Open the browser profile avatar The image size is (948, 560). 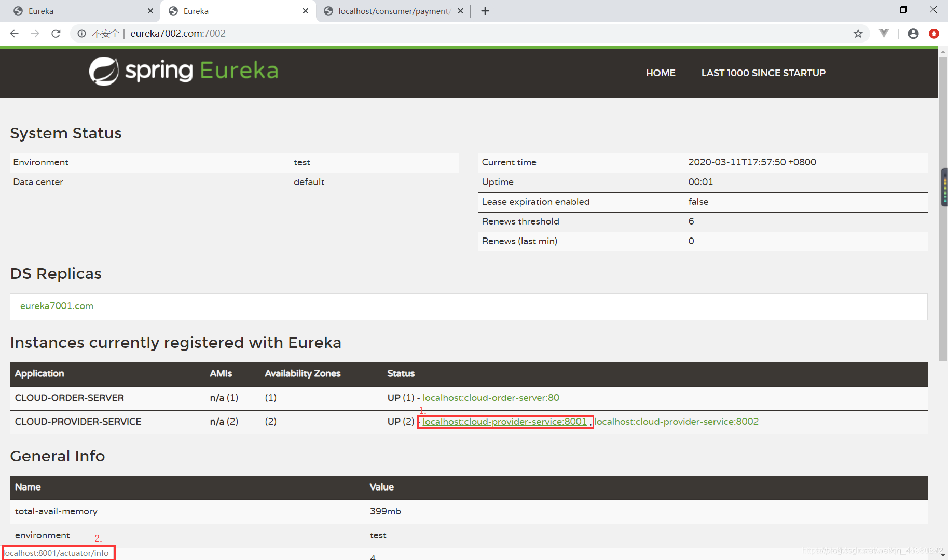[913, 33]
